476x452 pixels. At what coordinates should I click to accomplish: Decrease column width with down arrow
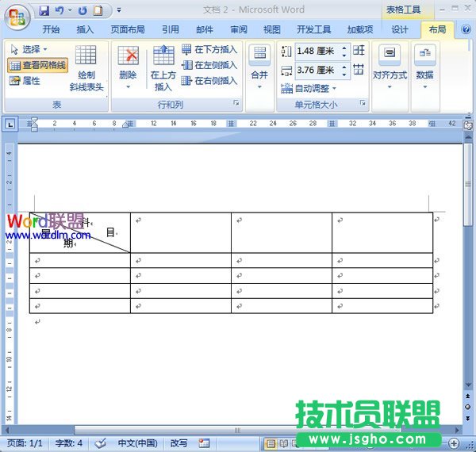point(344,74)
